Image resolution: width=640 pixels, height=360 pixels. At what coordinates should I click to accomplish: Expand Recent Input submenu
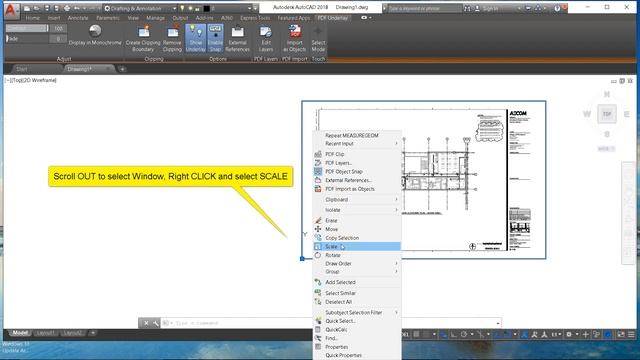click(x=357, y=144)
